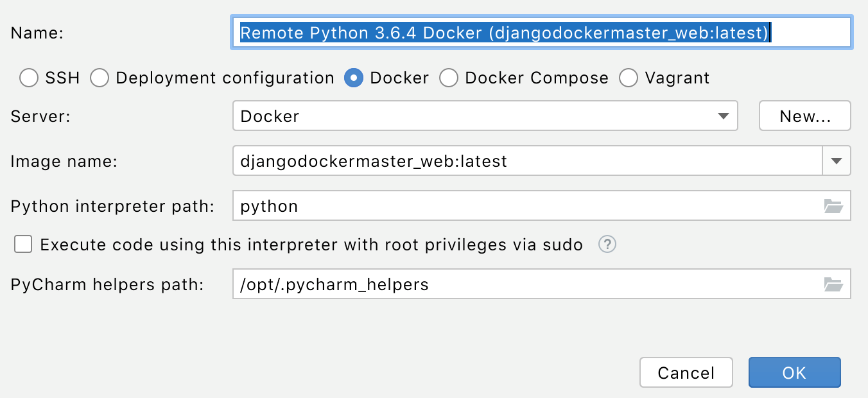Click the 'Image name:' label

pos(64,161)
